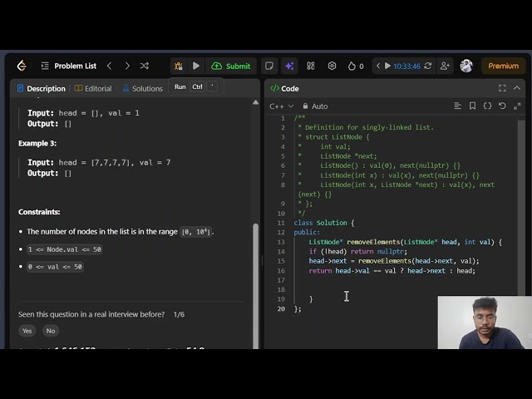The height and width of the screenshot is (399, 532).
Task: Click the timer value 10:33:46
Action: click(x=406, y=66)
